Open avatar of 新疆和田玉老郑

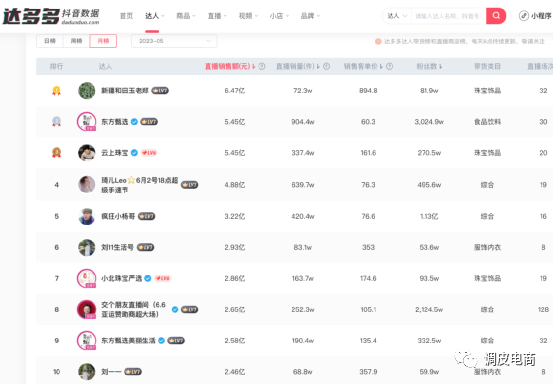pos(86,91)
